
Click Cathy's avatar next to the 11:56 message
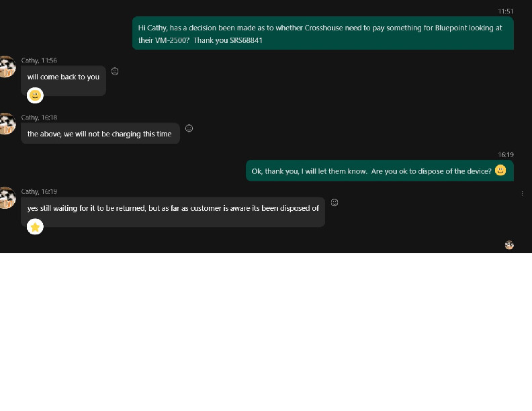pyautogui.click(x=7, y=66)
